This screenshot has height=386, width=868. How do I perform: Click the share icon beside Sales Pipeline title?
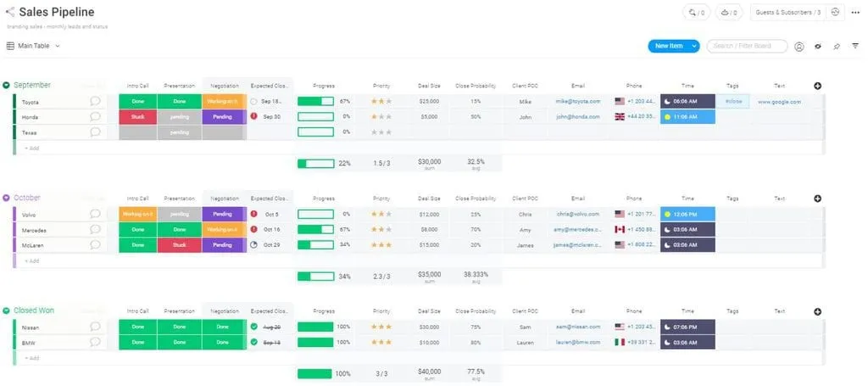(x=10, y=12)
